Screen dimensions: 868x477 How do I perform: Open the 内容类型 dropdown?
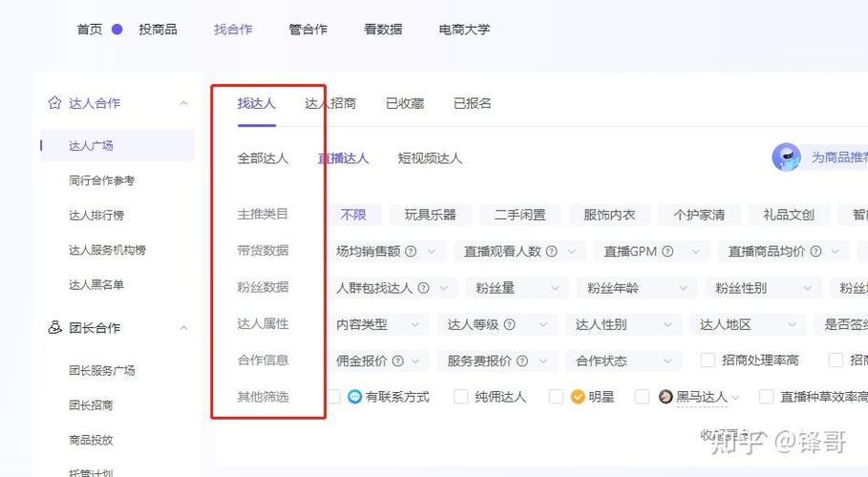tap(377, 324)
